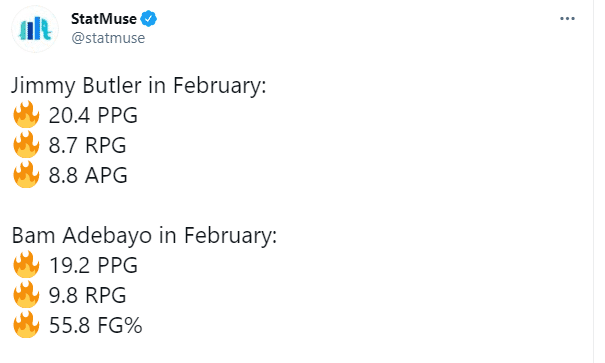
Task: Click the fire emoji beside 19.2 PPG
Action: (x=26, y=264)
